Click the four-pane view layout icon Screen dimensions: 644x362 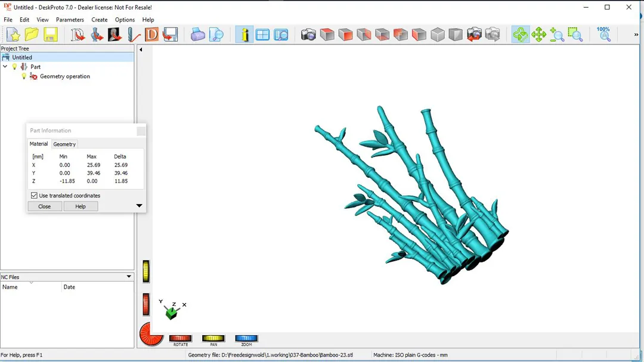(x=262, y=35)
